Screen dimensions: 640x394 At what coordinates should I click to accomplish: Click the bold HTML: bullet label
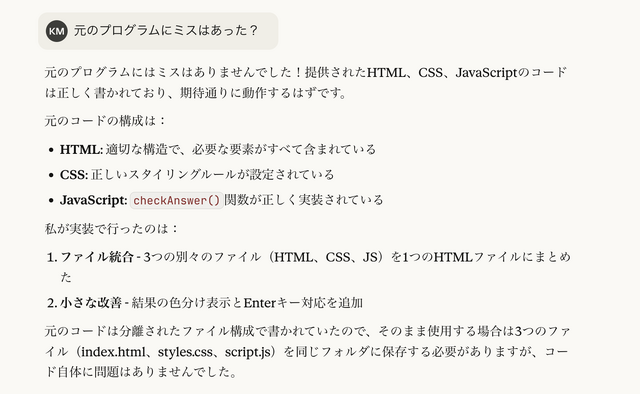click(x=81, y=149)
